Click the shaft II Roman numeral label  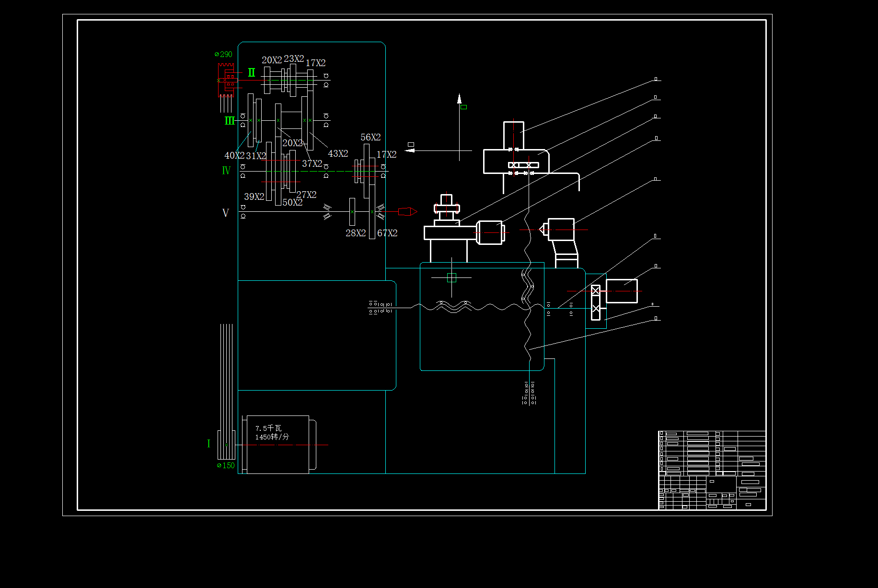coord(252,72)
